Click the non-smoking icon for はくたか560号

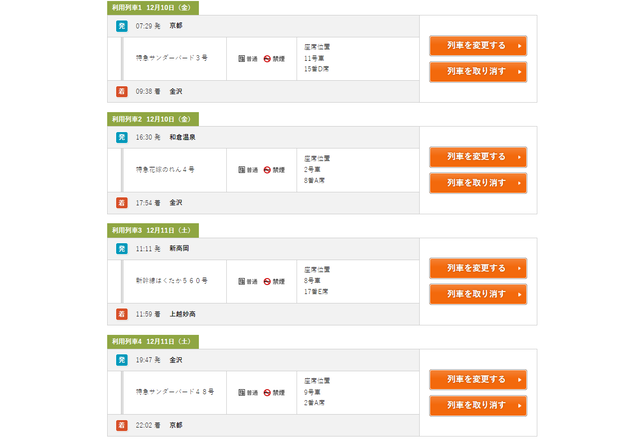click(267, 281)
